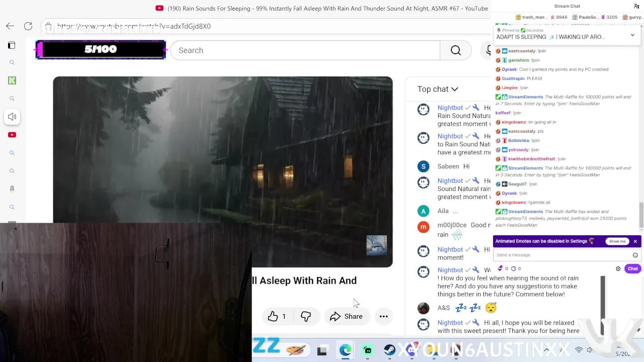Viewport: 644px width, 362px height.
Task: Mute the tab with the speaker icon
Action: (12, 117)
